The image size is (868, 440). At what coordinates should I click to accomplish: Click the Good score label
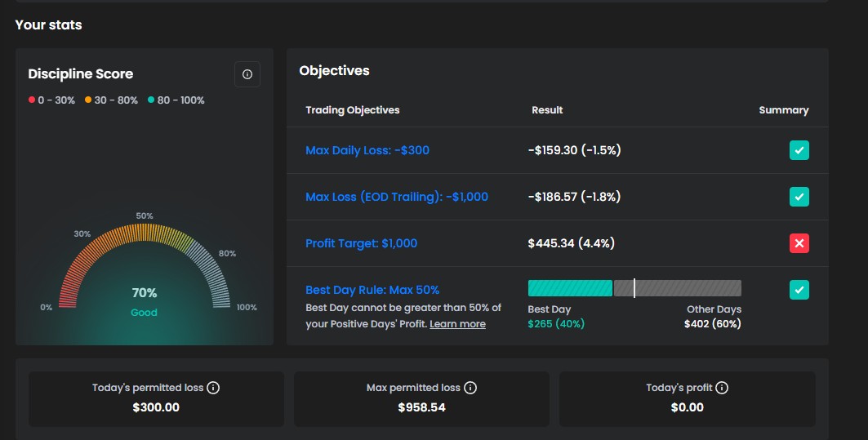(x=144, y=312)
